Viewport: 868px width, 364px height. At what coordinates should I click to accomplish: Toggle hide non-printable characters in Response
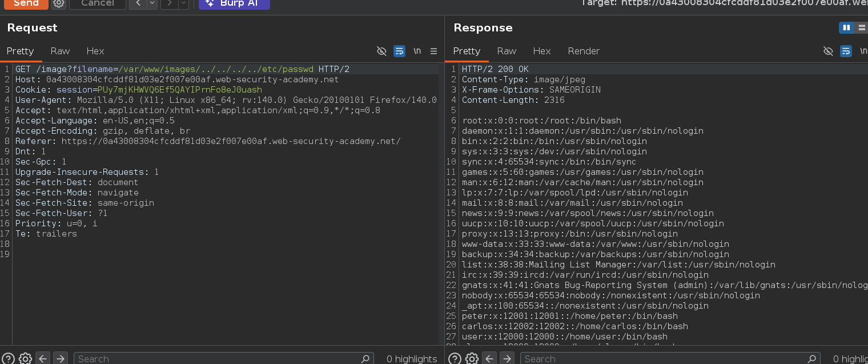click(828, 51)
